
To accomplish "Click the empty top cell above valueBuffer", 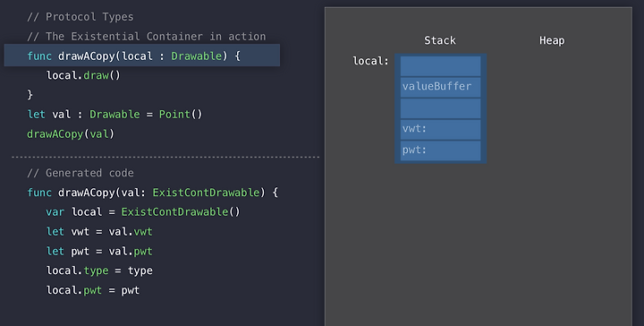I will [440, 65].
